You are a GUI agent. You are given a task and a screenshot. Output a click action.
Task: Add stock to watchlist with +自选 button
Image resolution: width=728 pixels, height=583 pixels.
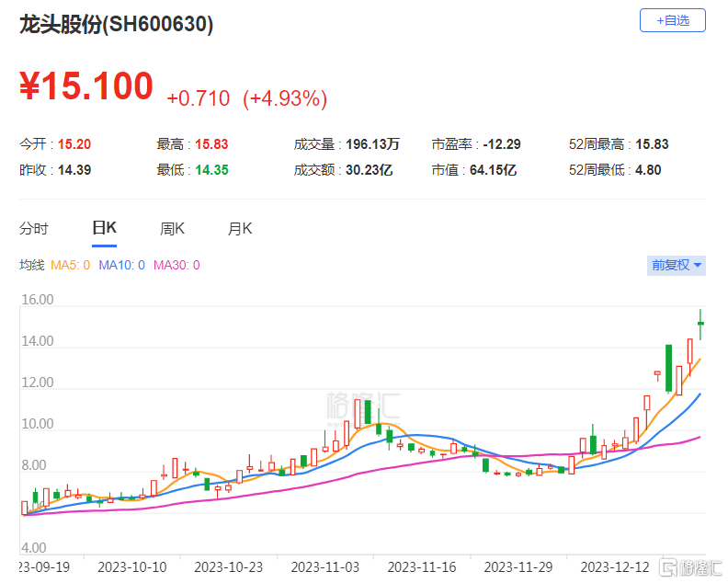click(x=672, y=20)
